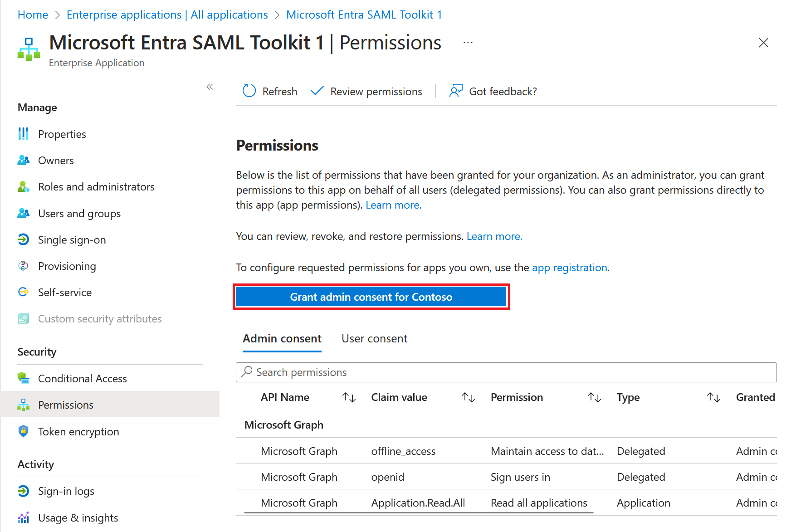
Task: Click the Review permissions checkmark icon
Action: pyautogui.click(x=317, y=91)
